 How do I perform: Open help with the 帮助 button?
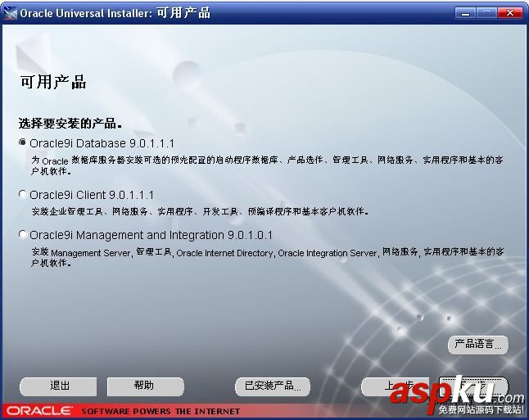click(146, 386)
